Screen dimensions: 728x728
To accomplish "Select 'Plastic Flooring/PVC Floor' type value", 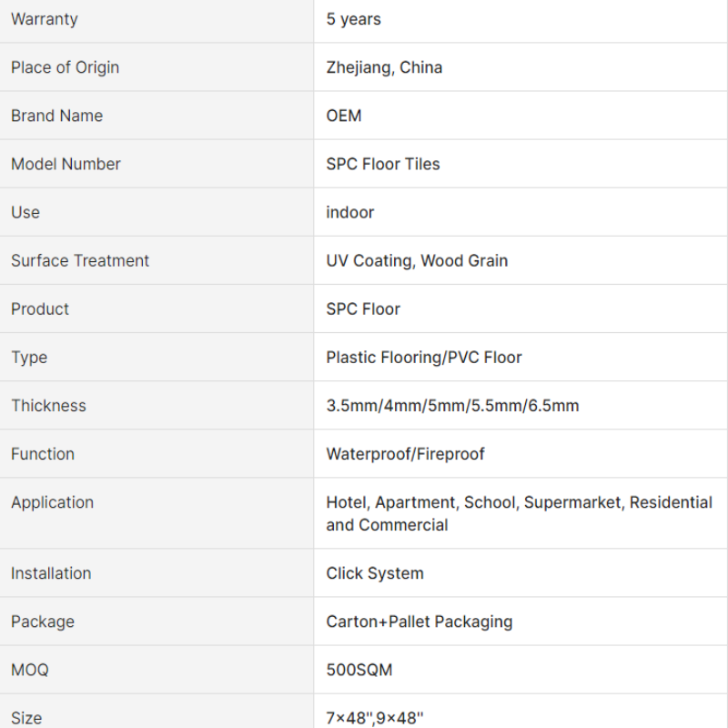I will click(423, 358).
